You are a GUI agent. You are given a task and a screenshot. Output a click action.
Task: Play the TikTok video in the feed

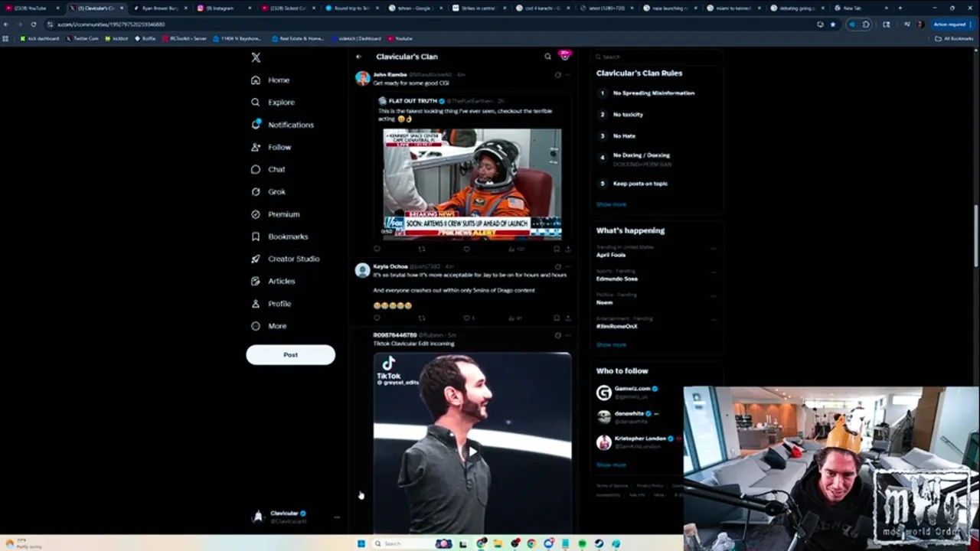point(472,452)
